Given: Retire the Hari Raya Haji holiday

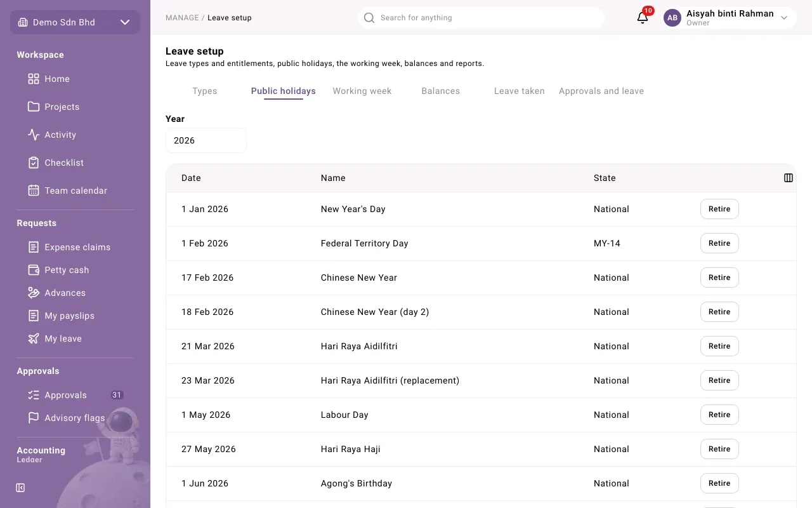Looking at the screenshot, I should coord(719,449).
